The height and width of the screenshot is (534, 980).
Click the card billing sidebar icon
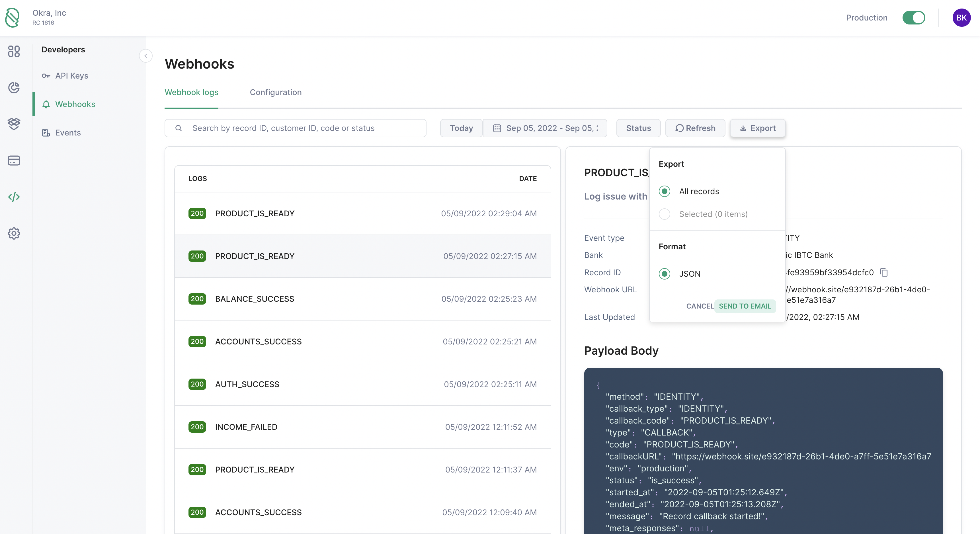click(14, 161)
